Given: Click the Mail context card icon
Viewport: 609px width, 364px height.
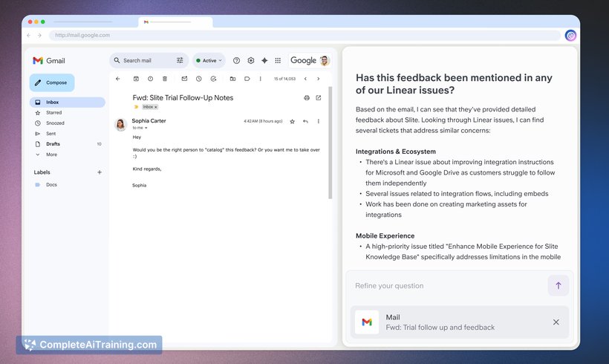Looking at the screenshot, I should click(x=367, y=322).
